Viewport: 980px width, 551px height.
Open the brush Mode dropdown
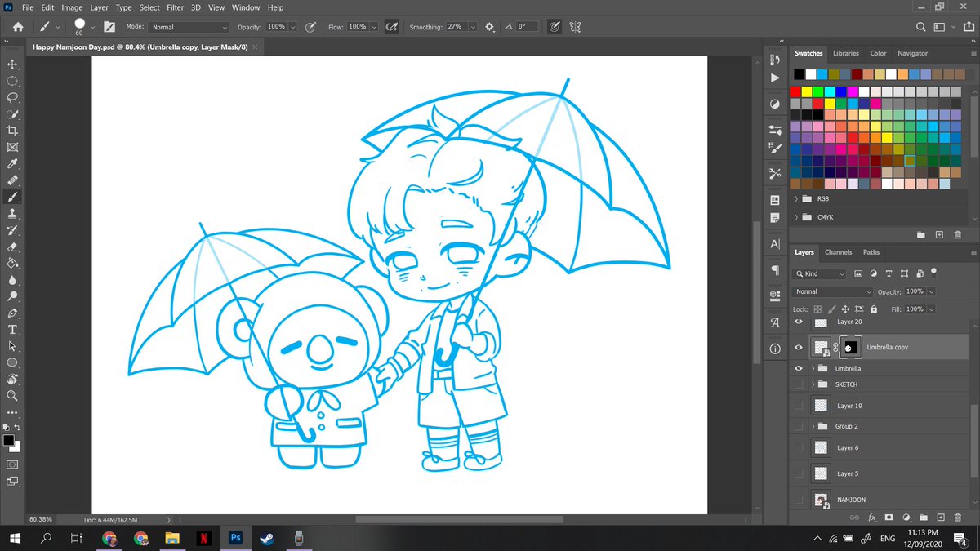189,27
